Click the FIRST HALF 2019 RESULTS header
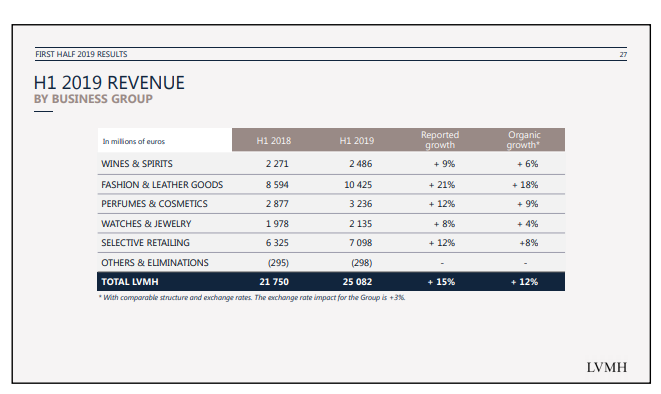Viewport: 661px width, 394px height. pos(81,54)
